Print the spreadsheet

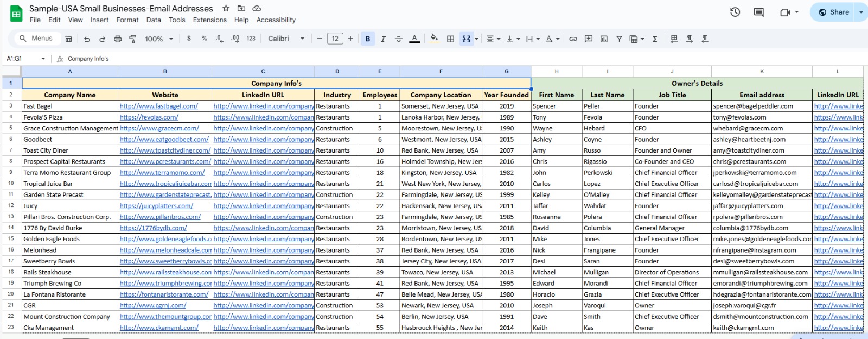[118, 39]
